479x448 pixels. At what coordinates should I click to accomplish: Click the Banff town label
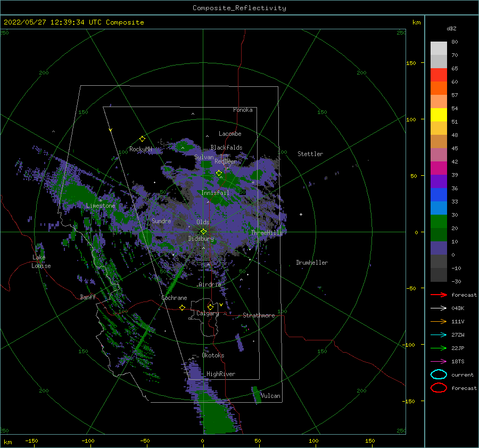[x=88, y=297]
